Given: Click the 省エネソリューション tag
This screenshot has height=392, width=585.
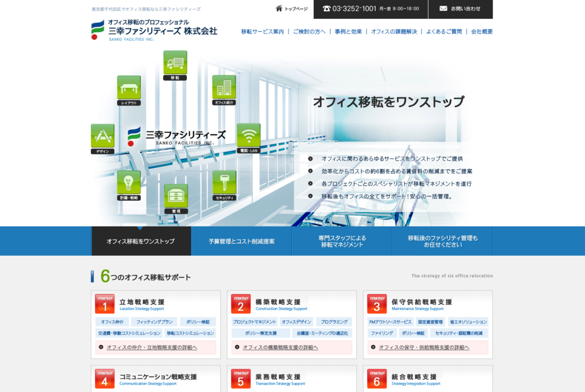Looking at the screenshot, I should tap(468, 322).
